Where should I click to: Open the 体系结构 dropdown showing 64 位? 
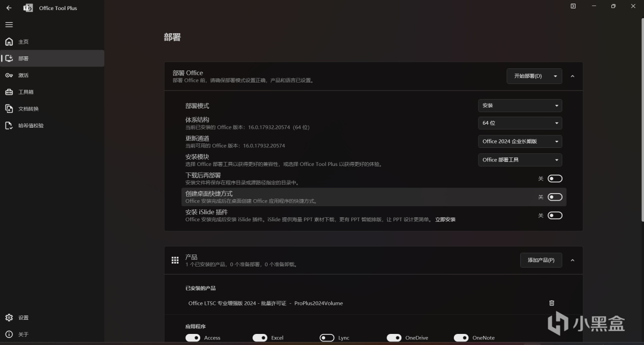520,123
